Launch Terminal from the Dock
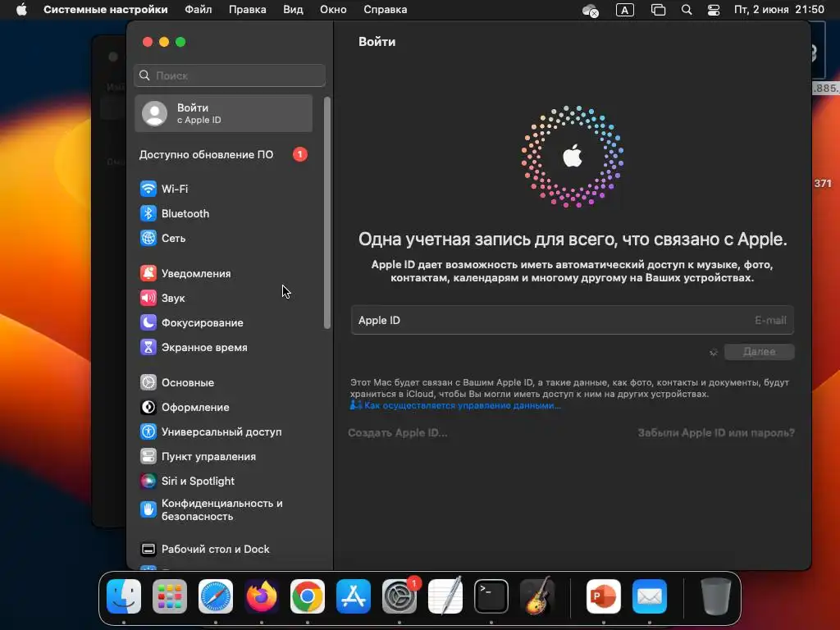Viewport: 840px width, 630px height. pyautogui.click(x=491, y=596)
